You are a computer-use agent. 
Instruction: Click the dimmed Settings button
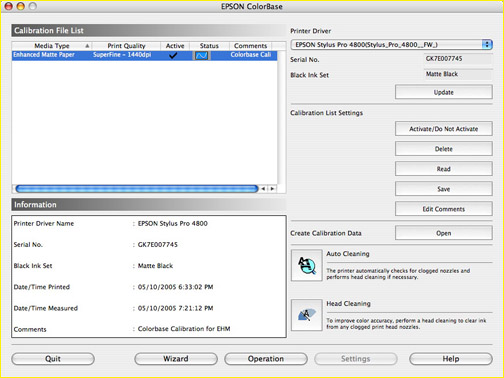pyautogui.click(x=356, y=359)
